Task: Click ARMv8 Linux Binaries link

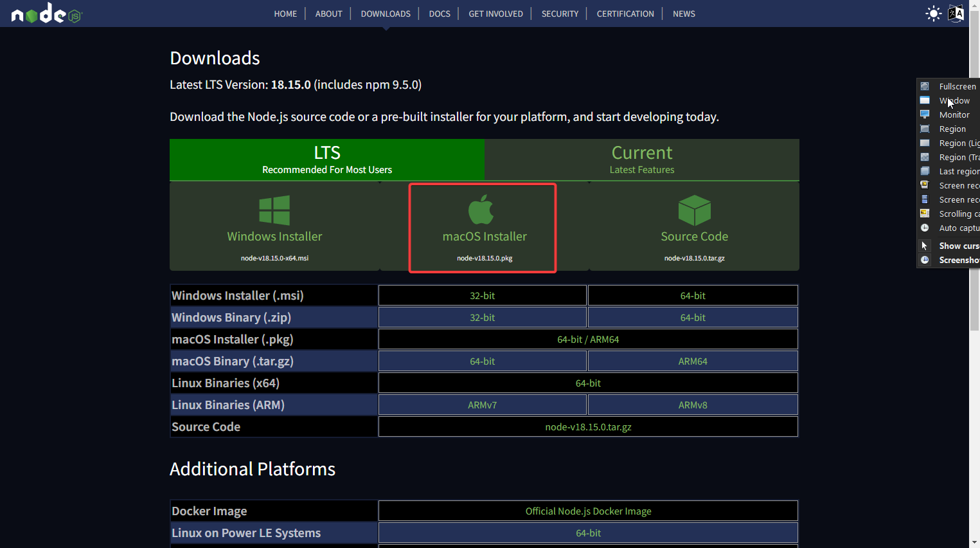Action: [x=693, y=405]
